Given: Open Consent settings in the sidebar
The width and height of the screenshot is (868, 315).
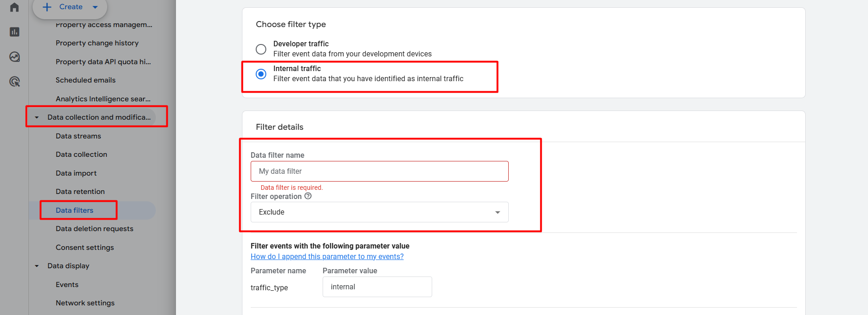Looking at the screenshot, I should pyautogui.click(x=85, y=248).
